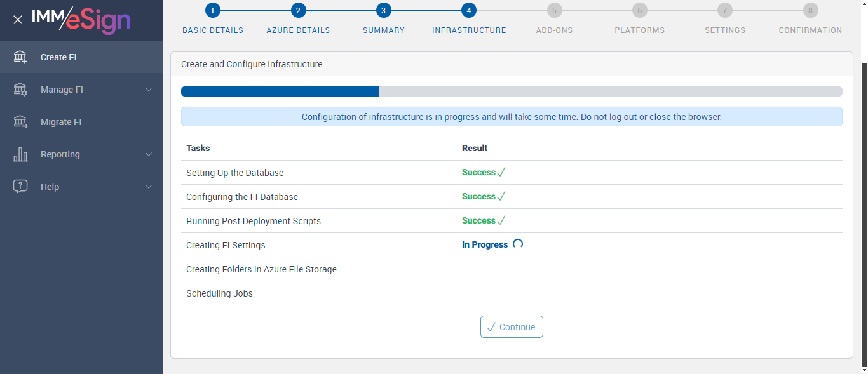Click the Migrate FI bank-arrow icon
868x374 pixels.
[x=20, y=122]
